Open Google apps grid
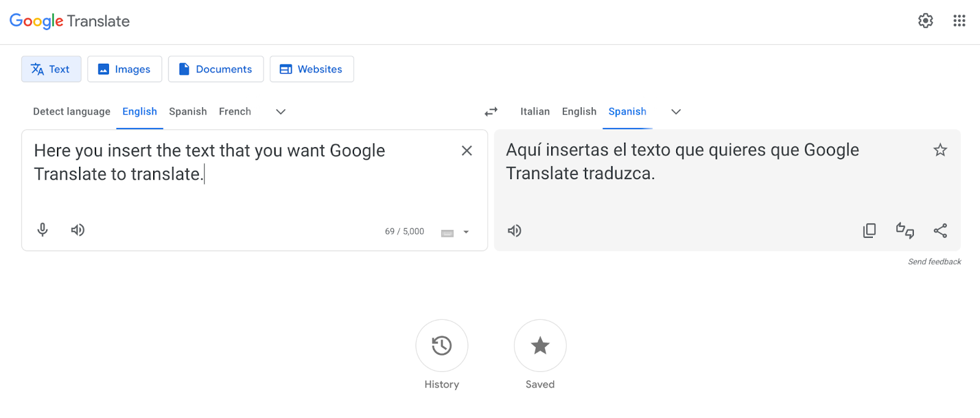 tap(959, 20)
